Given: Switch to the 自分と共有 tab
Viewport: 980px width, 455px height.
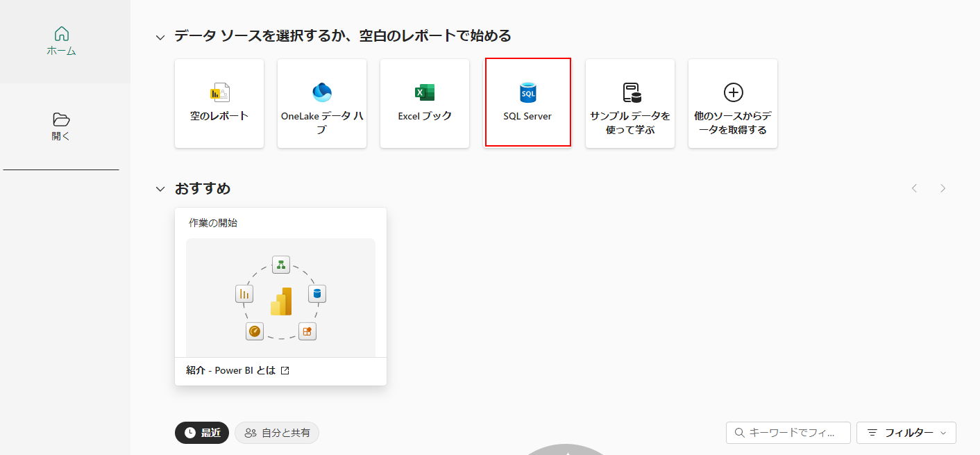Looking at the screenshot, I should point(276,432).
